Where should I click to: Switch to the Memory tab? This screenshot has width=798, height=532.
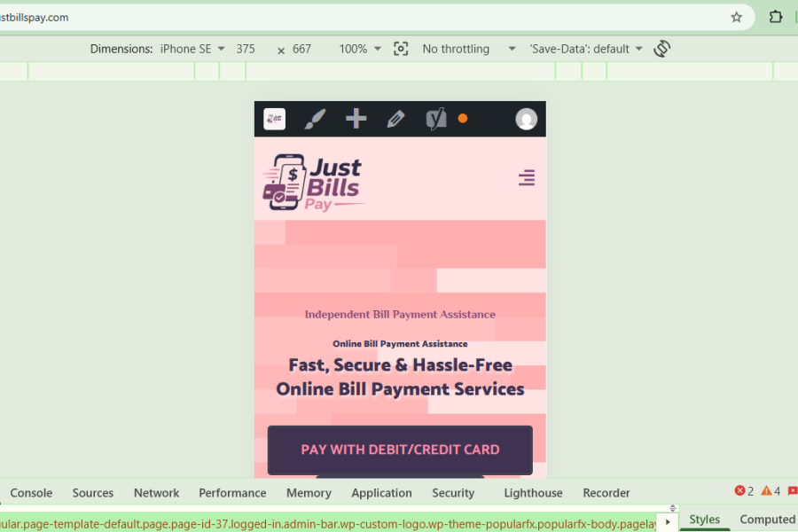[x=309, y=493]
